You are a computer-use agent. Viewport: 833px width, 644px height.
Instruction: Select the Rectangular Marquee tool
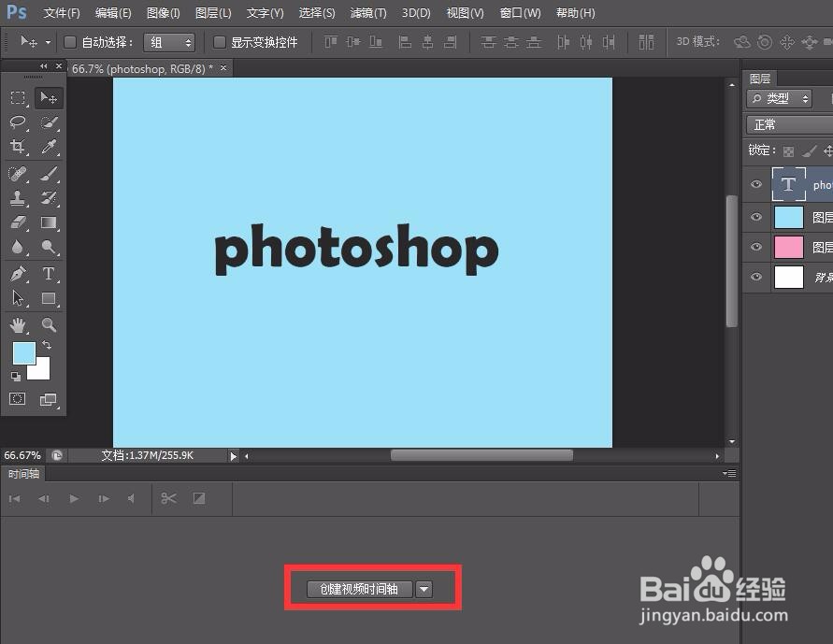18,98
